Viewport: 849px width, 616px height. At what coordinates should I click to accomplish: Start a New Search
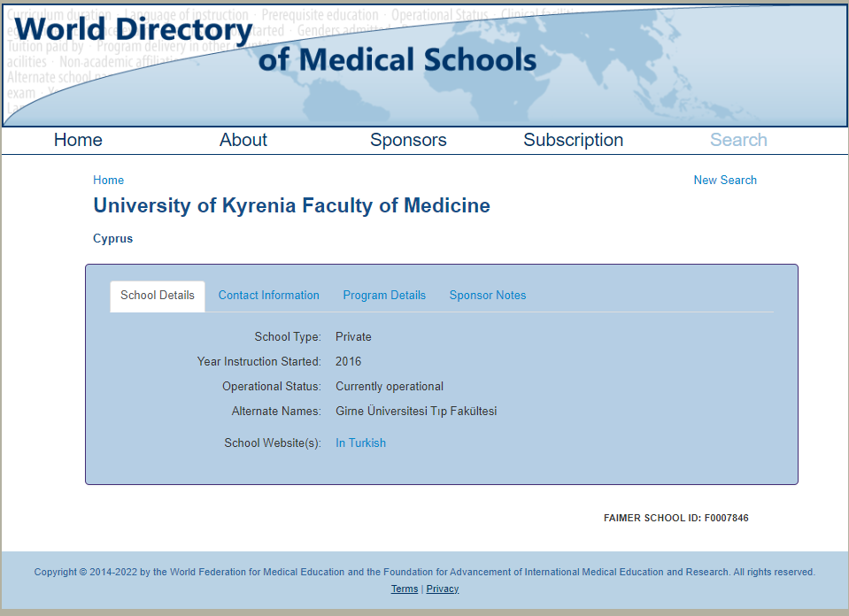(x=725, y=180)
